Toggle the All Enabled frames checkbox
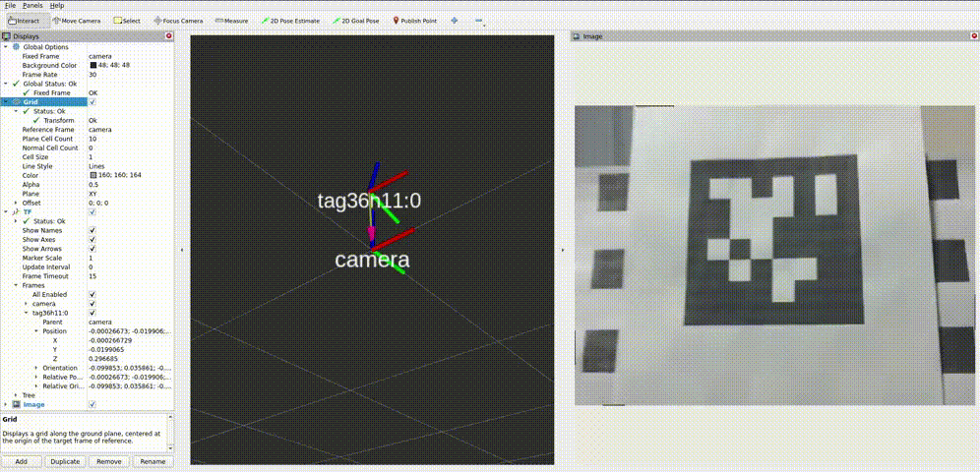 tap(92, 295)
